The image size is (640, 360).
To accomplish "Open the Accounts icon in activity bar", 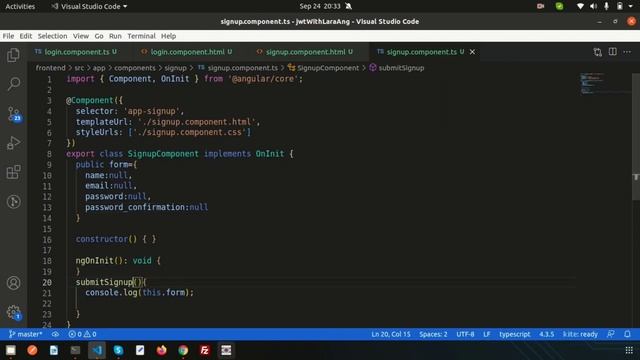I will pyautogui.click(x=13, y=283).
